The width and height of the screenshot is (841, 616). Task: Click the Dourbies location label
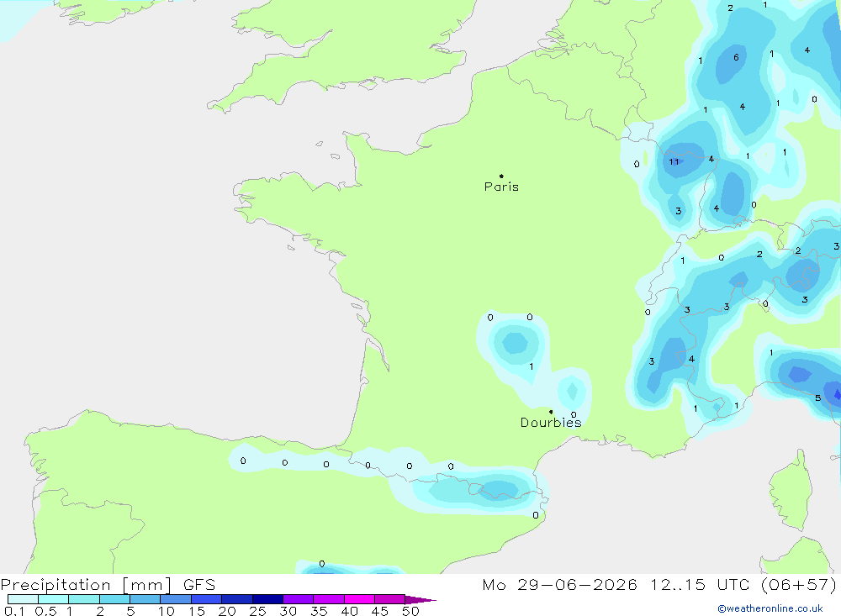coord(551,423)
